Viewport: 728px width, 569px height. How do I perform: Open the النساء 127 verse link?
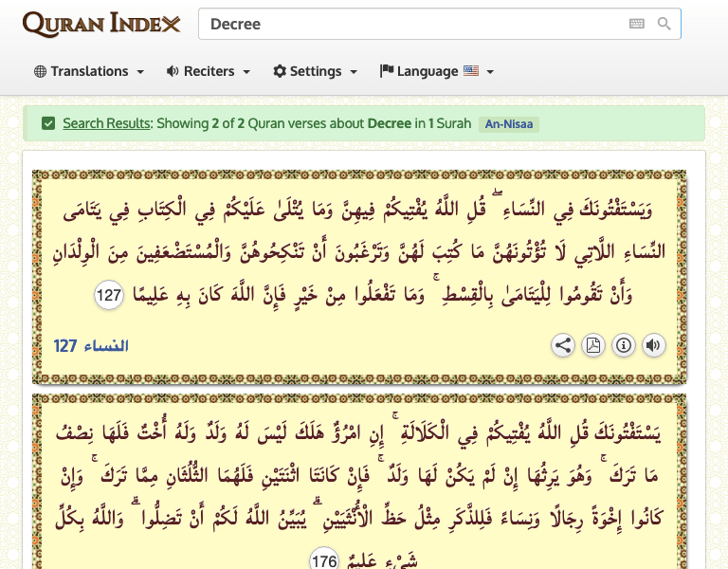91,346
